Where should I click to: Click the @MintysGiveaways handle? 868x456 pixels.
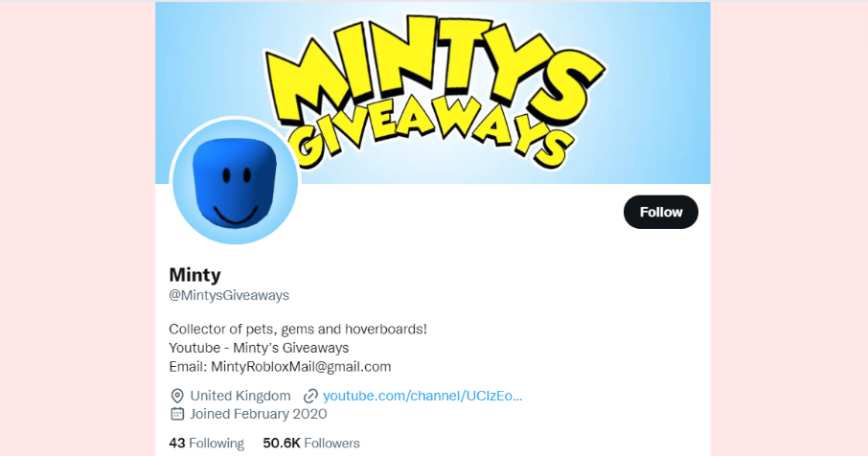229,295
